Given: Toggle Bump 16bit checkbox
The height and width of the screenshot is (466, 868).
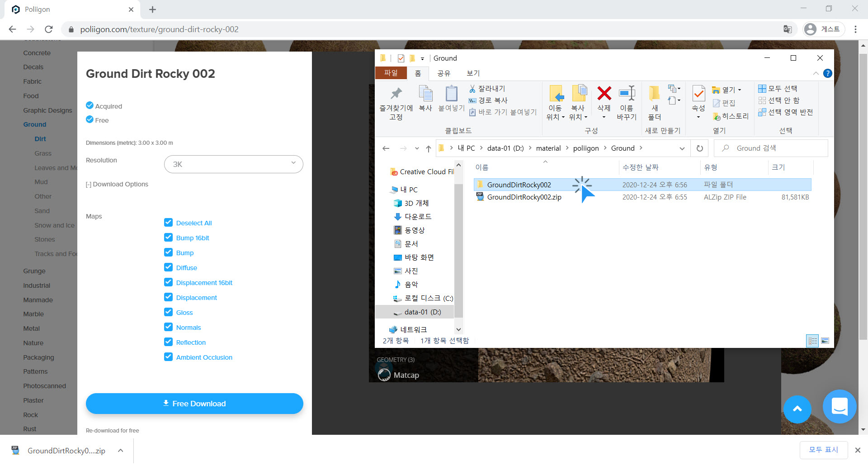Looking at the screenshot, I should click(x=169, y=237).
